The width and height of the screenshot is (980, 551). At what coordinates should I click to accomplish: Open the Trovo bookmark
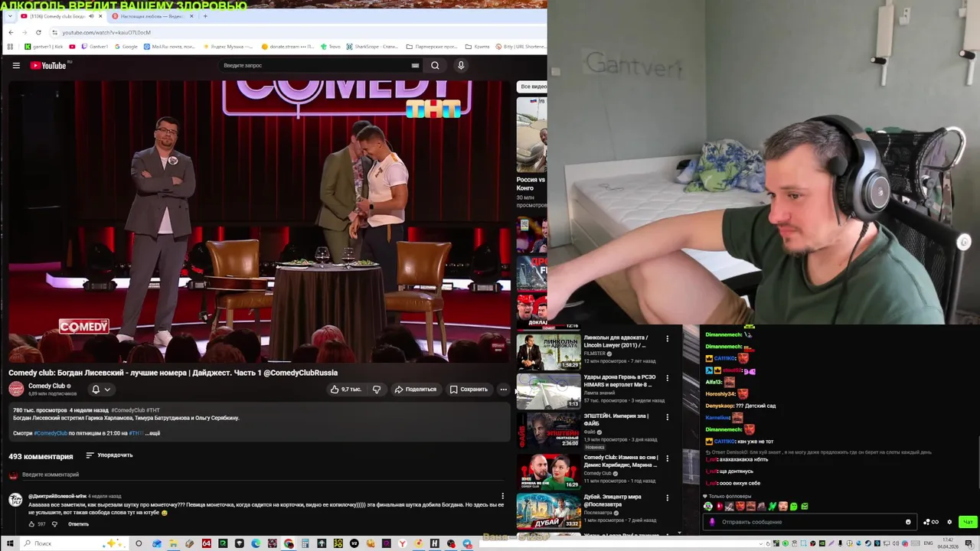click(x=331, y=47)
